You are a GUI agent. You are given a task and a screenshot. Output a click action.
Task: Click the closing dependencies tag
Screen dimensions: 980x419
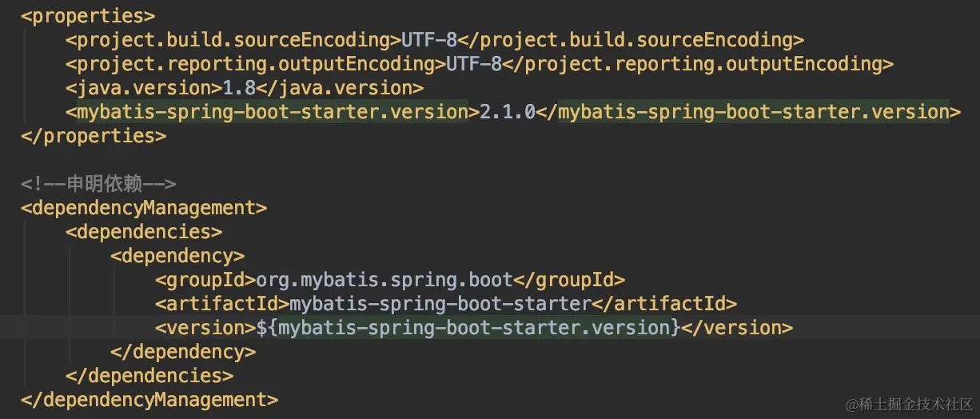149,376
